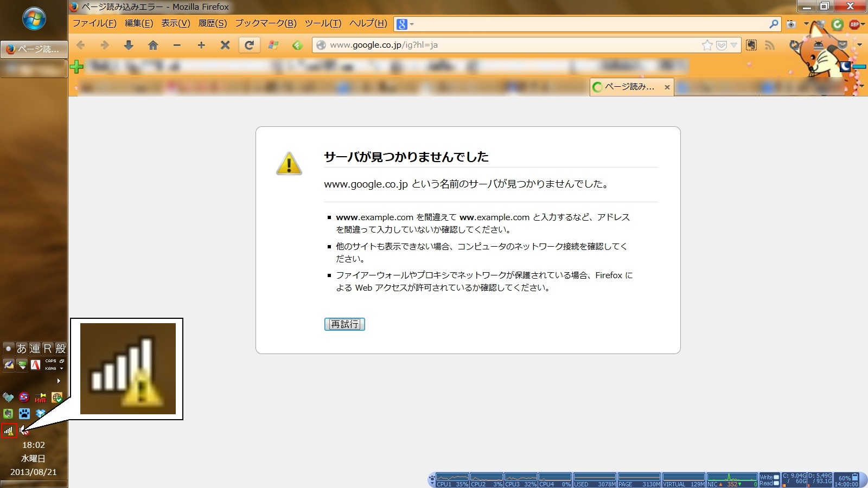Open the Evernote elephant tray icon

tap(8, 414)
